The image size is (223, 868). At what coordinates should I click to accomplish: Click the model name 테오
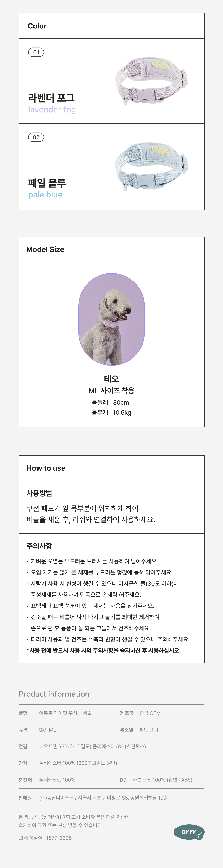point(111,379)
